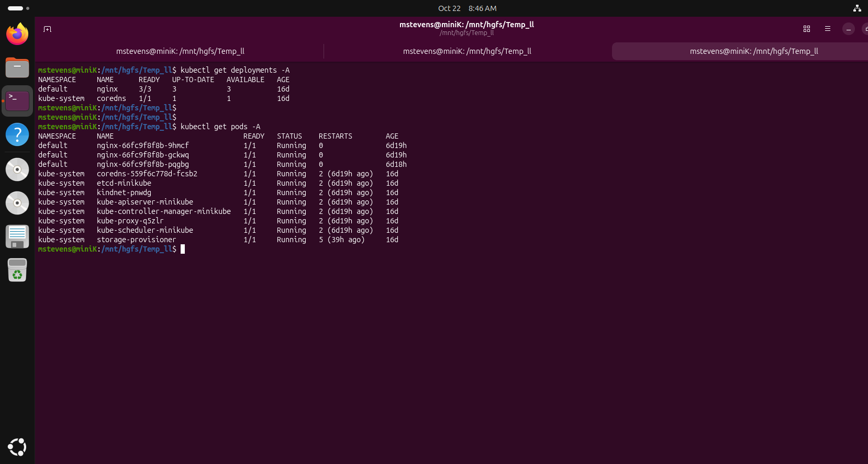
Task: Open the Activities workspace indicator
Action: tap(18, 8)
